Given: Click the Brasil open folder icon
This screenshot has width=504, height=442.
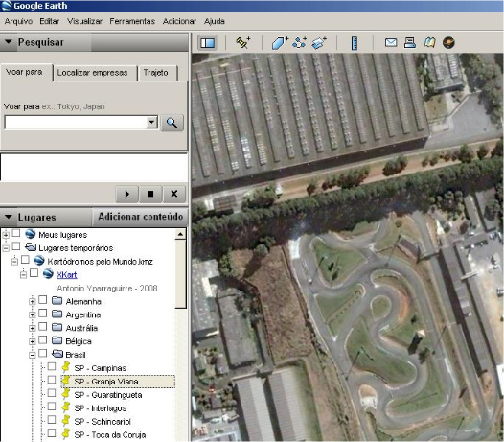Looking at the screenshot, I should pos(57,354).
